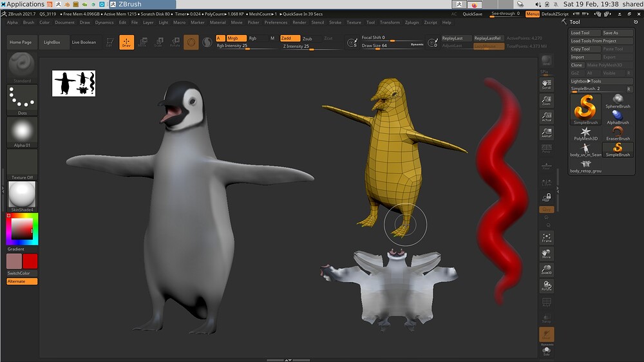Open the Alpha 01 selector
This screenshot has height=362, width=644.
(22, 132)
